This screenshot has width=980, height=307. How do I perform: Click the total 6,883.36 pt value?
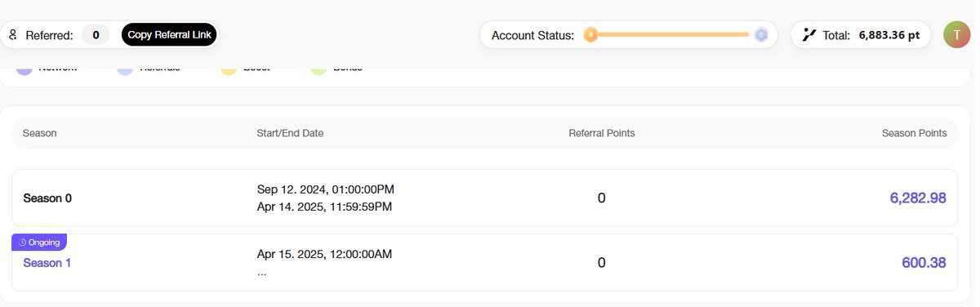tap(889, 35)
